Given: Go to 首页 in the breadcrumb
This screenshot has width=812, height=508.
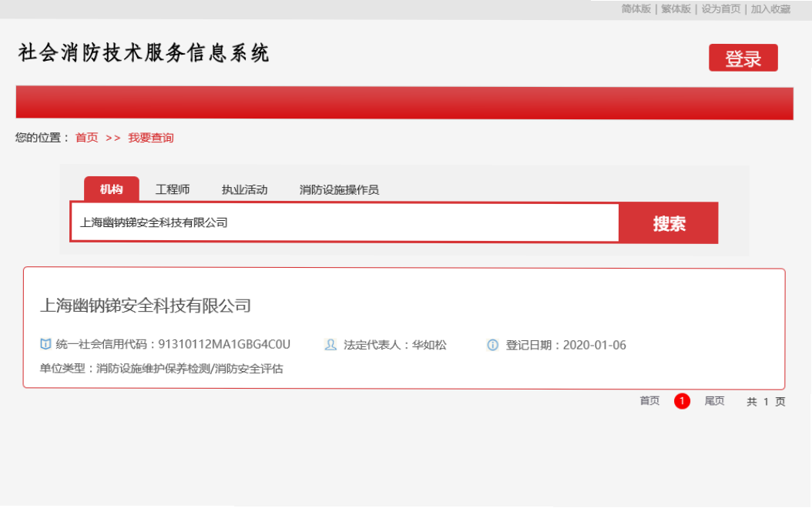Looking at the screenshot, I should pos(86,138).
